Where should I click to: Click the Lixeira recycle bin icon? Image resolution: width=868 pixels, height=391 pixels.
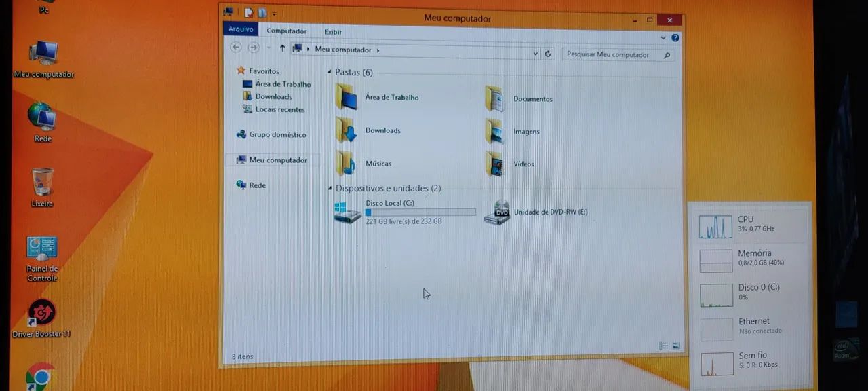[x=42, y=187]
